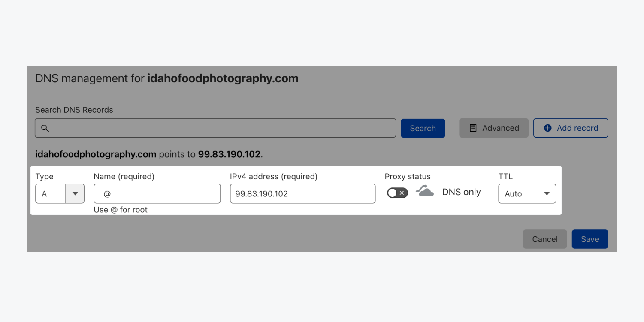Open the TTL Auto dropdown

click(x=527, y=194)
